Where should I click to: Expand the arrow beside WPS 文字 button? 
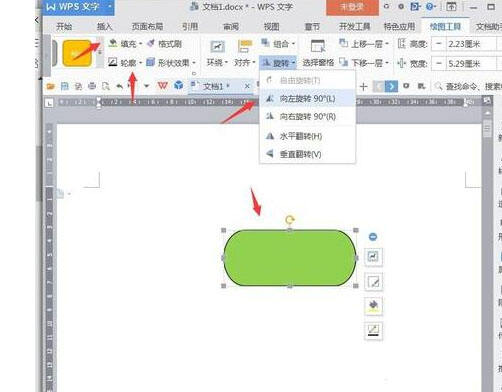tap(109, 7)
